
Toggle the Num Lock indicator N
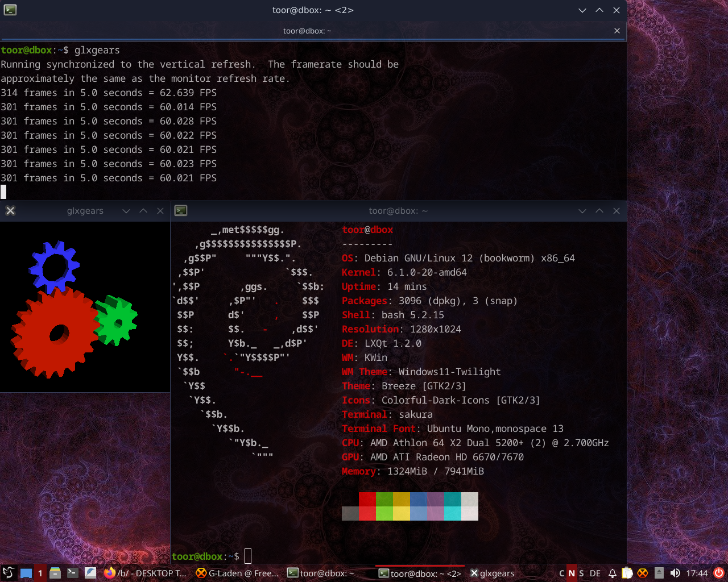tap(572, 573)
